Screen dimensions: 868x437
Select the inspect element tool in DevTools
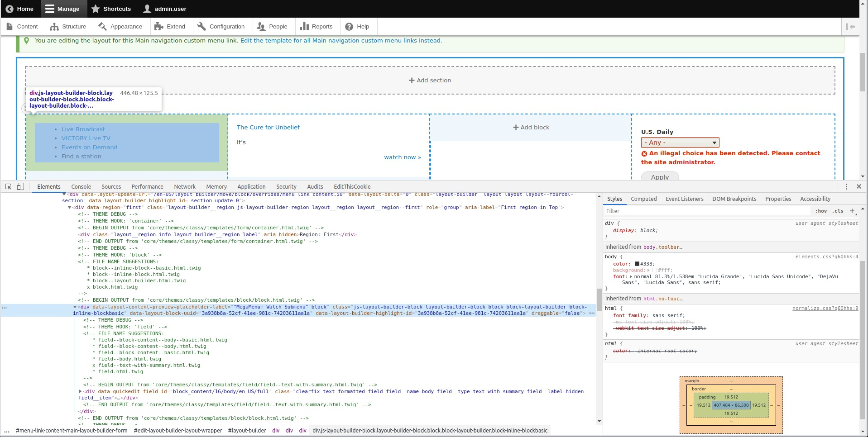[8, 186]
